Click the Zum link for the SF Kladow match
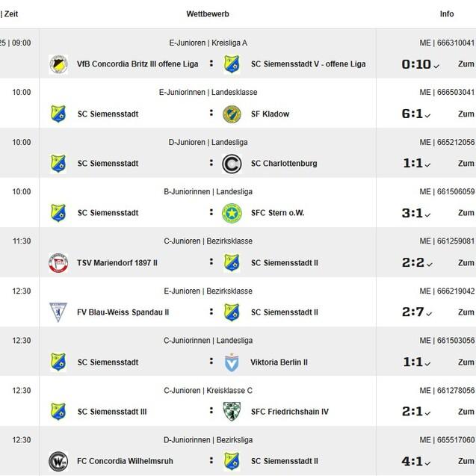Image resolution: width=476 pixels, height=476 pixels. 466,114
